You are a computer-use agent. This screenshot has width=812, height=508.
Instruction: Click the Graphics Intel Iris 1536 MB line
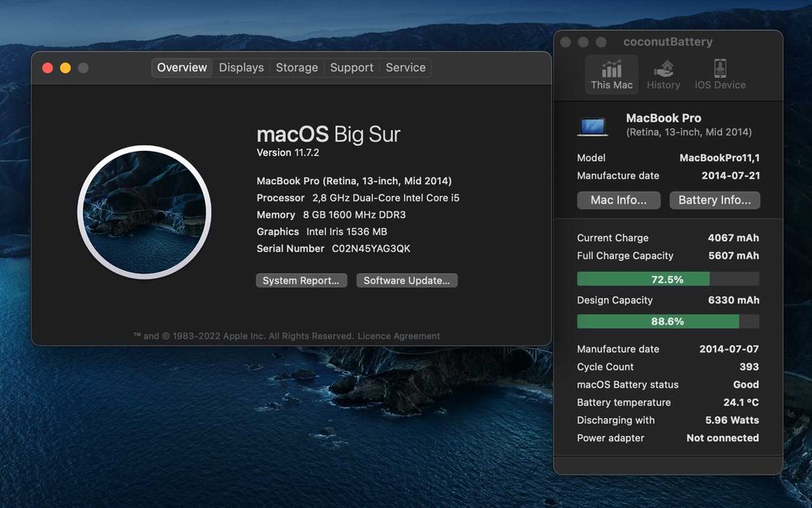(x=322, y=232)
